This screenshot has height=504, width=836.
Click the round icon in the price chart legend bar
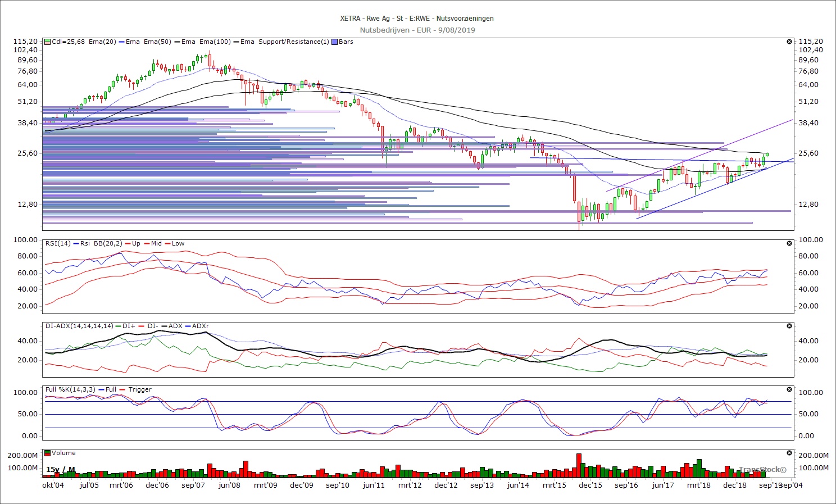(x=789, y=42)
